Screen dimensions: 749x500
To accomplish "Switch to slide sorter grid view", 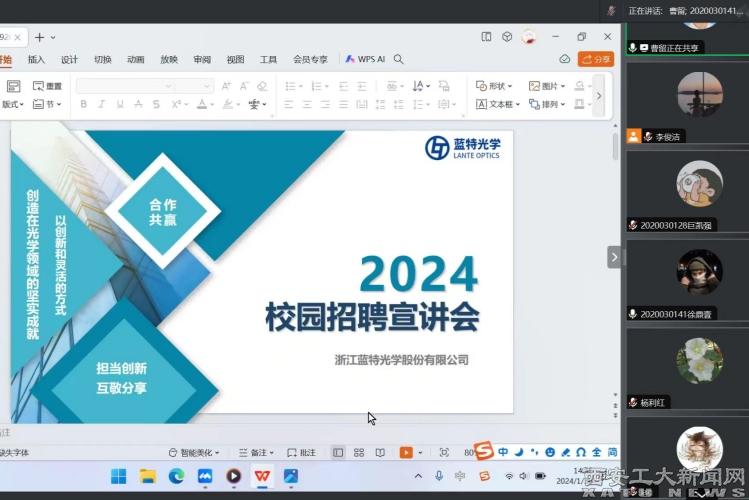I will coord(359,453).
